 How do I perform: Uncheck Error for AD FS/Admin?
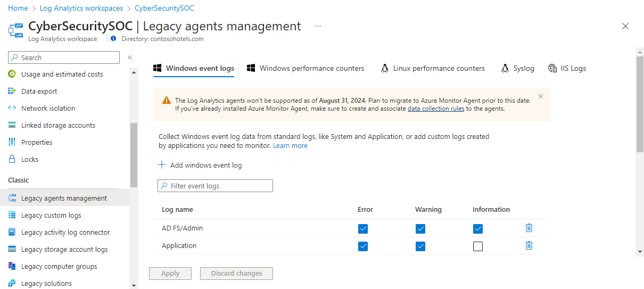(363, 229)
